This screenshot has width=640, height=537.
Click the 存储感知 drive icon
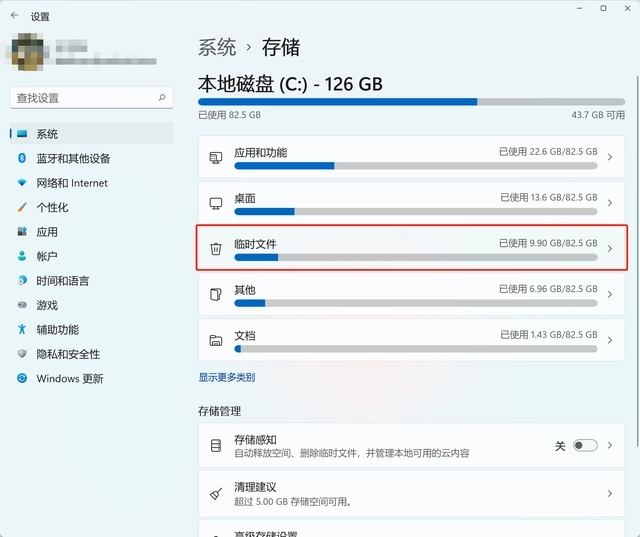coord(216,445)
